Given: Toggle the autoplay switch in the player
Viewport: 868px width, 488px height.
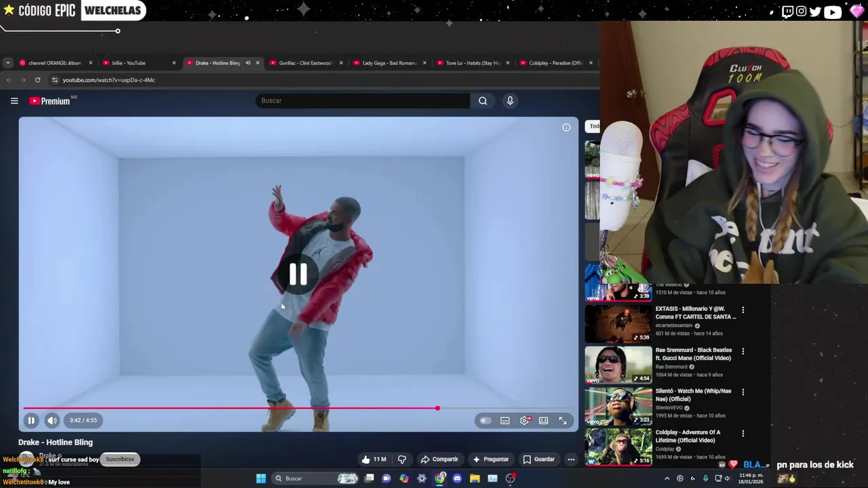Looking at the screenshot, I should coord(485,421).
